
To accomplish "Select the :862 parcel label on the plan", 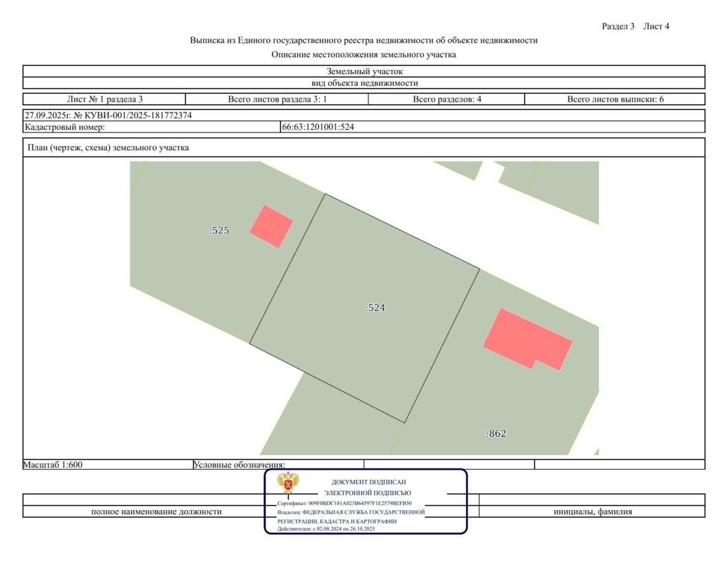I will (496, 434).
